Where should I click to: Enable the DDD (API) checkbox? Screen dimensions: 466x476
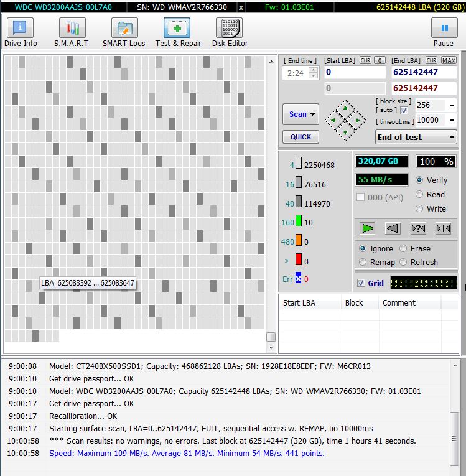[x=360, y=197]
